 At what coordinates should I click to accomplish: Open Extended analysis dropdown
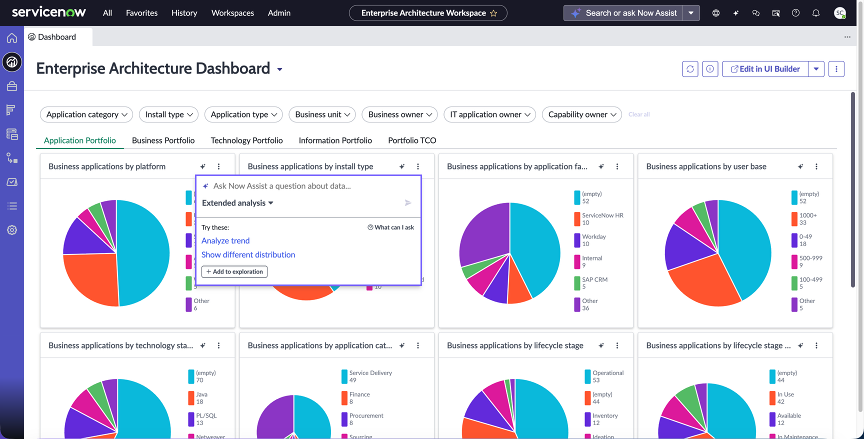(237, 203)
